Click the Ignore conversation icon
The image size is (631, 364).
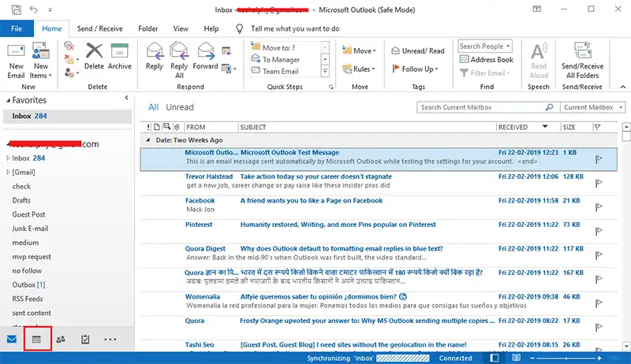[69, 46]
